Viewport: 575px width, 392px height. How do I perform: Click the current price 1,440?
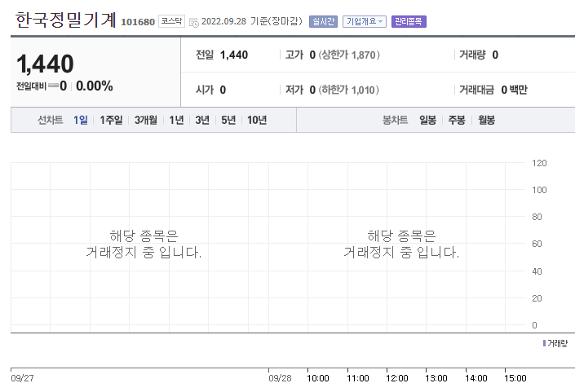click(45, 64)
